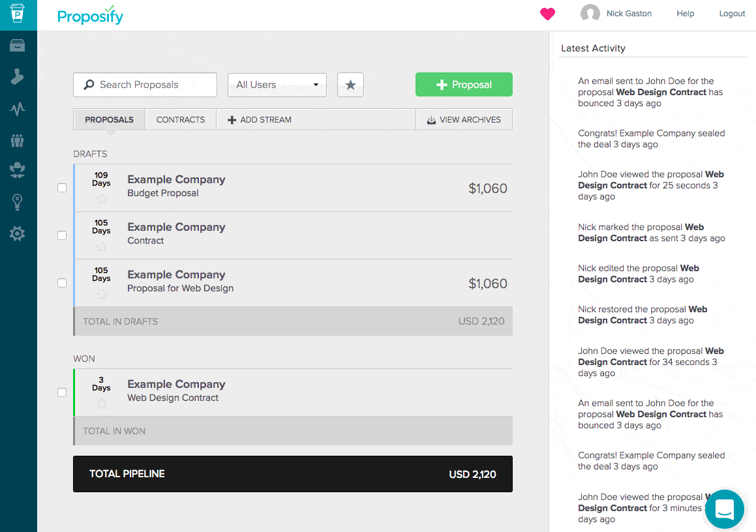Viewport: 756px width, 532px height.
Task: Switch to the Contracts tab
Action: [180, 119]
